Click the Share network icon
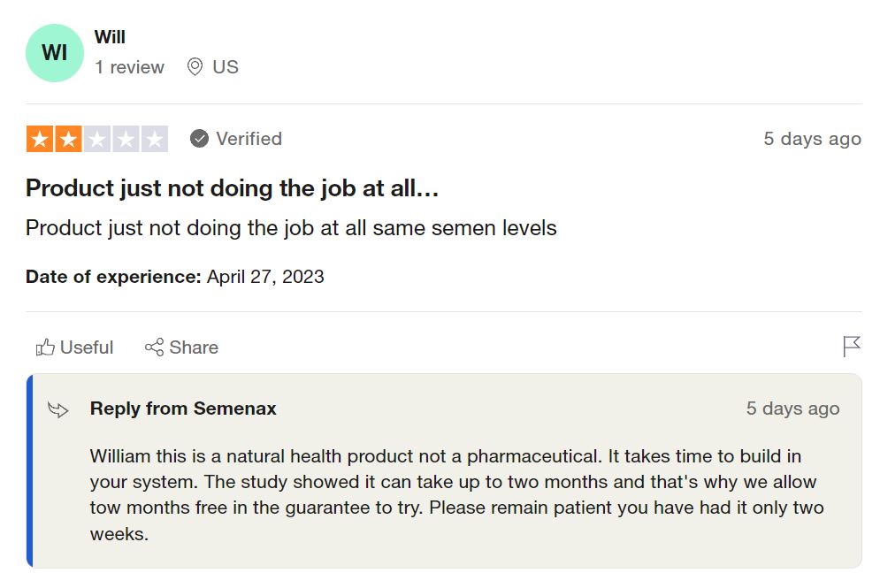The image size is (880, 588). coord(155,347)
